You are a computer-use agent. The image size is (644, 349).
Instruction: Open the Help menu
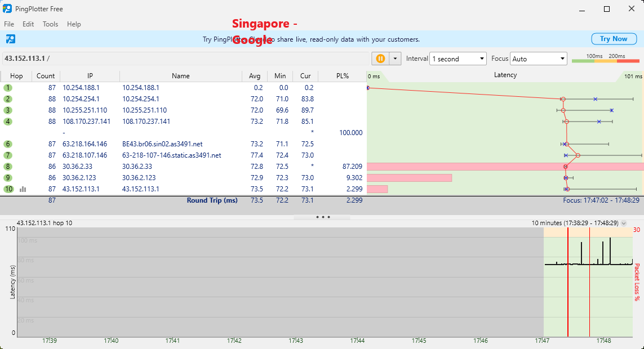pos(74,24)
